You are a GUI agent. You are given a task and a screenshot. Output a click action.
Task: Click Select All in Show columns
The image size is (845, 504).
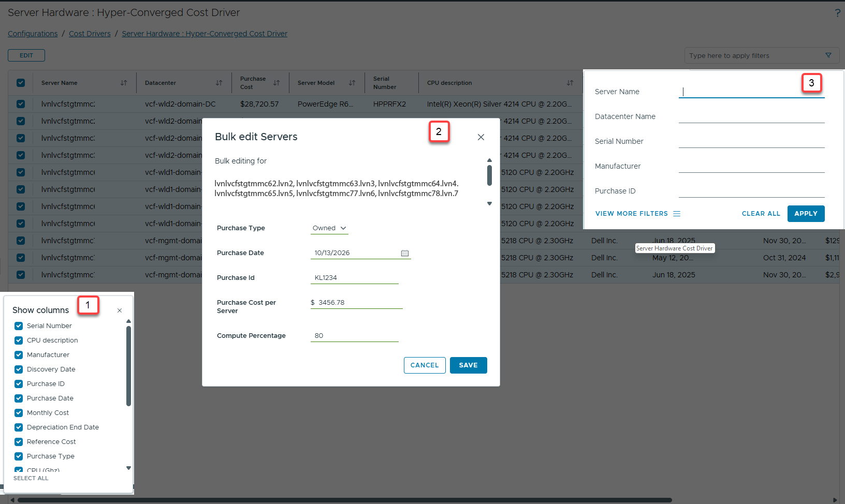click(31, 479)
